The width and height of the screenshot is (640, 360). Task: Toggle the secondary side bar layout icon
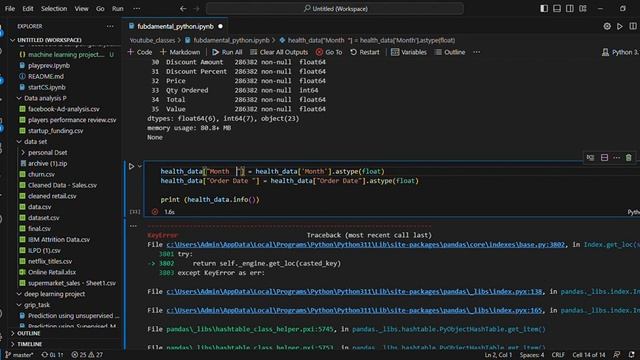click(570, 9)
